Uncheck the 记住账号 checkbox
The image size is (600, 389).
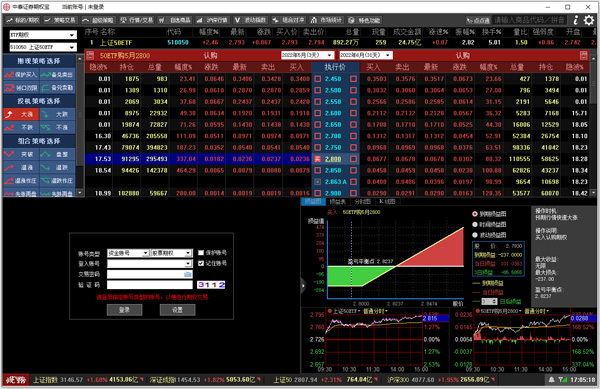(x=201, y=263)
